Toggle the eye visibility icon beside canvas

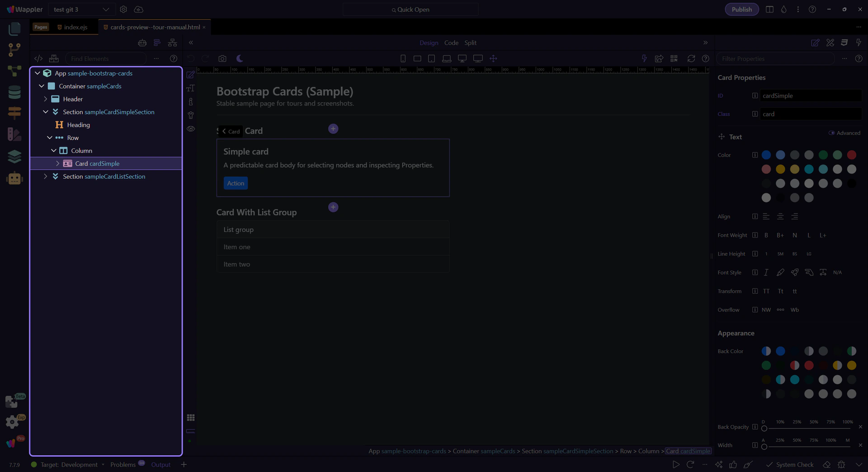pyautogui.click(x=191, y=129)
